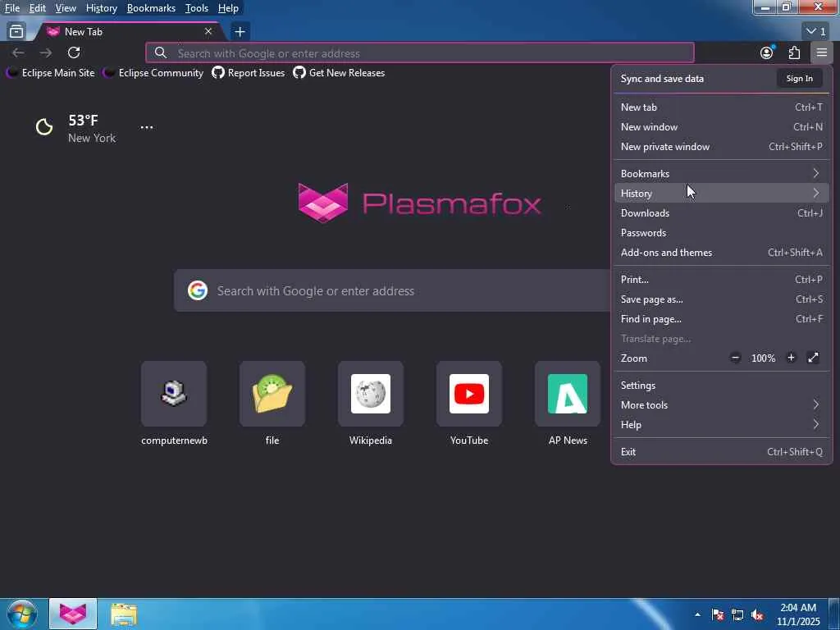Close the New Tab tab

tap(208, 32)
